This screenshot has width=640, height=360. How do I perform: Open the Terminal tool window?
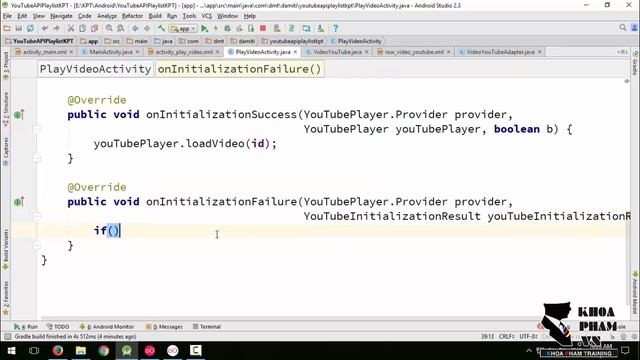207,327
